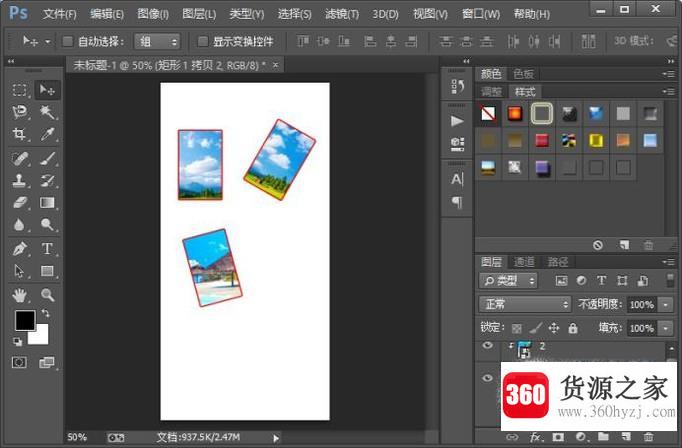Open the 正常 blend mode dropdown
This screenshot has width=682, height=448.
525,304
